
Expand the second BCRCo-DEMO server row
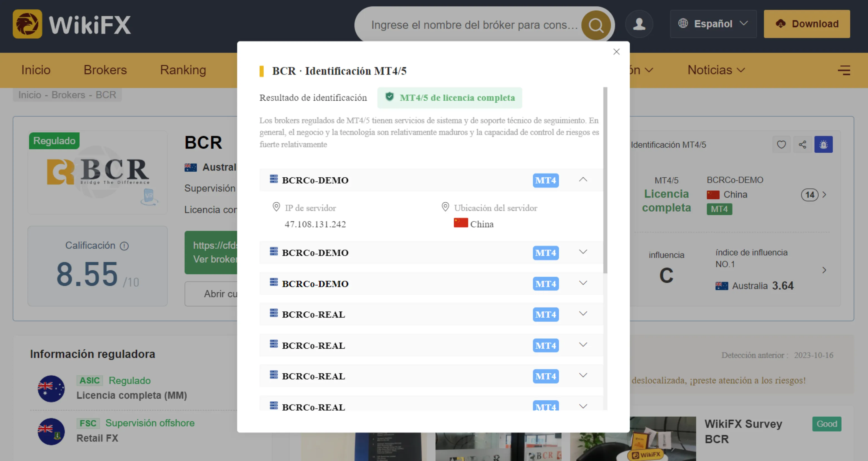(x=583, y=252)
